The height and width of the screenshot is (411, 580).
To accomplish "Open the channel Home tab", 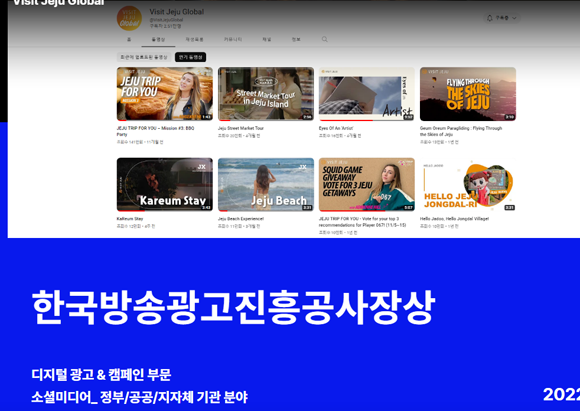I will [x=129, y=39].
